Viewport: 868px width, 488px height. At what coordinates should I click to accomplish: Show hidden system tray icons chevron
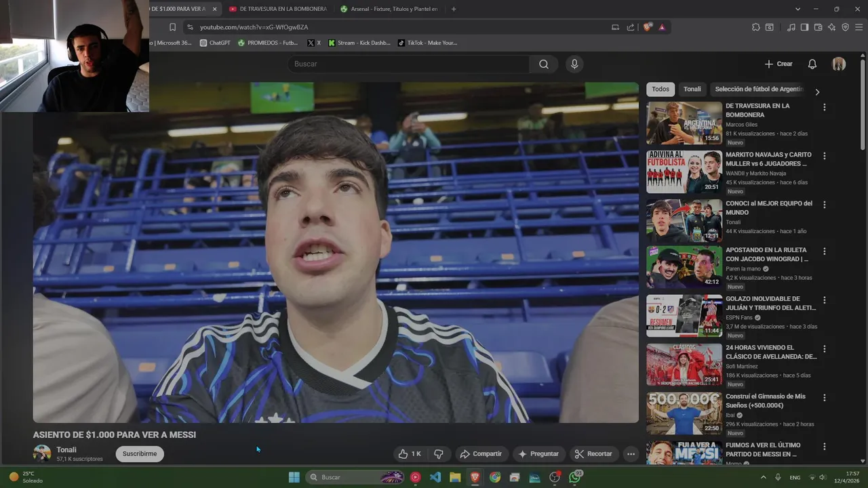tap(764, 477)
